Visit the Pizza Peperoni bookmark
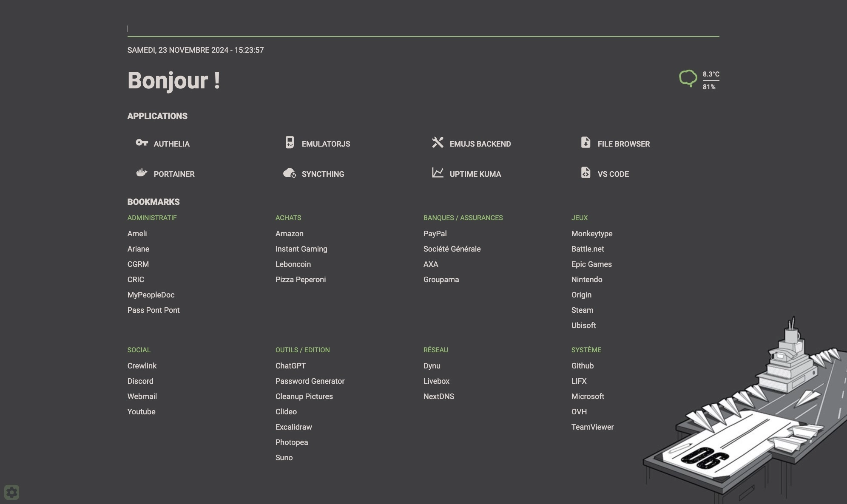 click(301, 280)
